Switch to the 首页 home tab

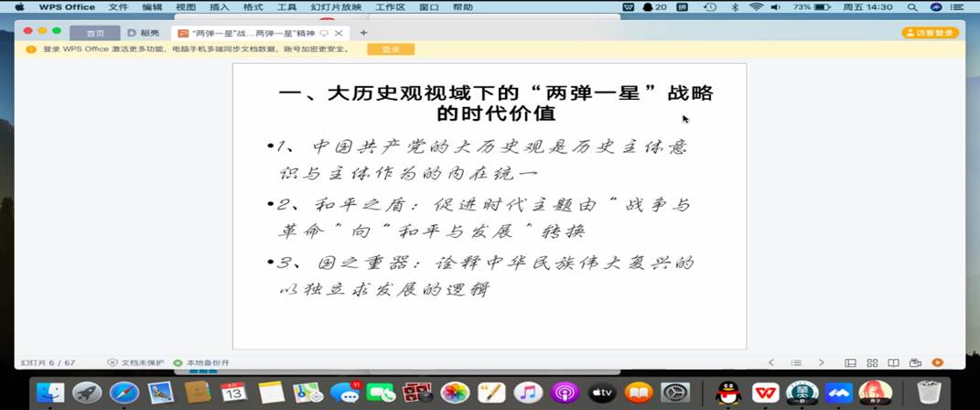pyautogui.click(x=95, y=33)
